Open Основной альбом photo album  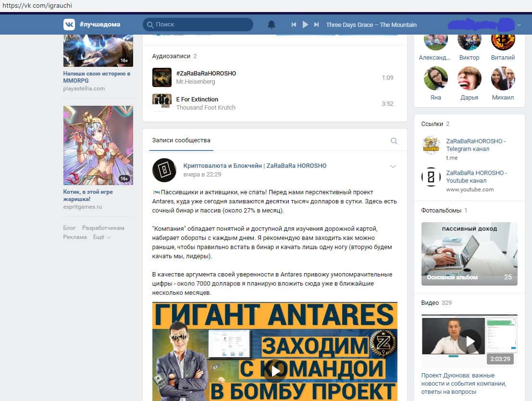tap(469, 254)
